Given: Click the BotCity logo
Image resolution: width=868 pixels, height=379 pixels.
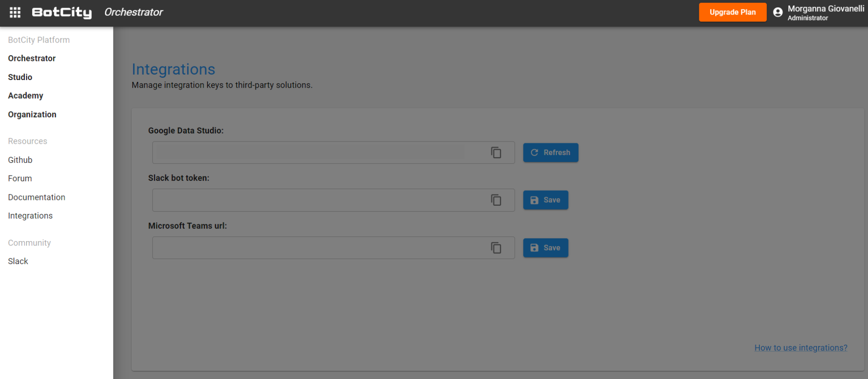Looking at the screenshot, I should [x=62, y=13].
